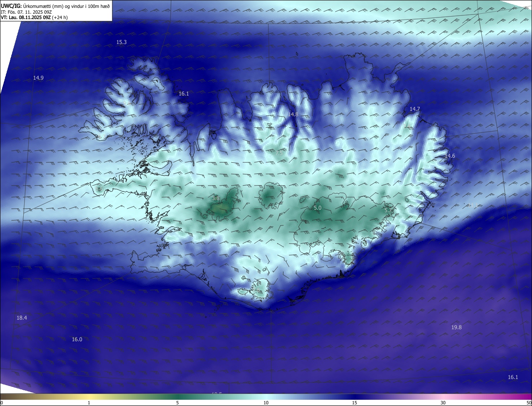Viewport: 532px width, 406px height.
Task: Click the 30 tick on the color scale
Action: coord(443,403)
